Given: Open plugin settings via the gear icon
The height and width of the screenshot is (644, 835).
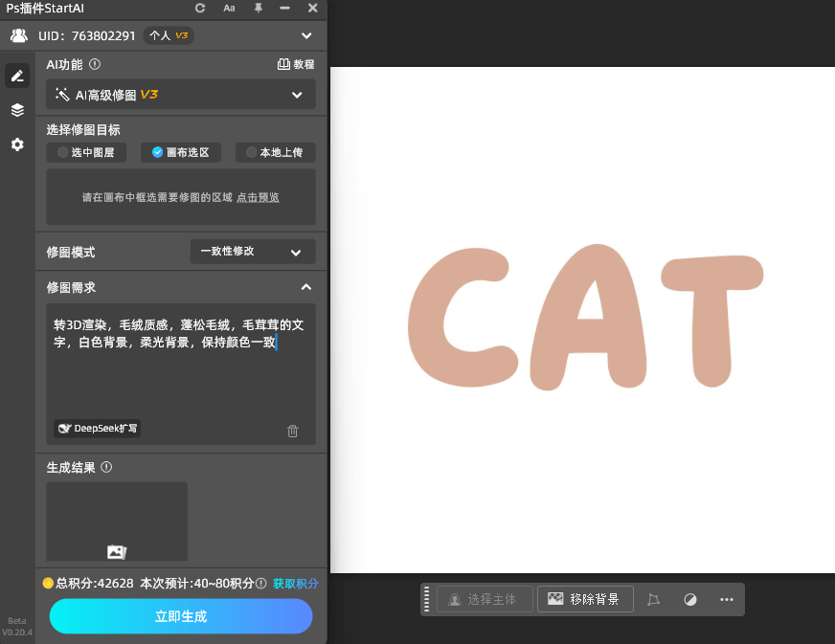Looking at the screenshot, I should pyautogui.click(x=16, y=144).
